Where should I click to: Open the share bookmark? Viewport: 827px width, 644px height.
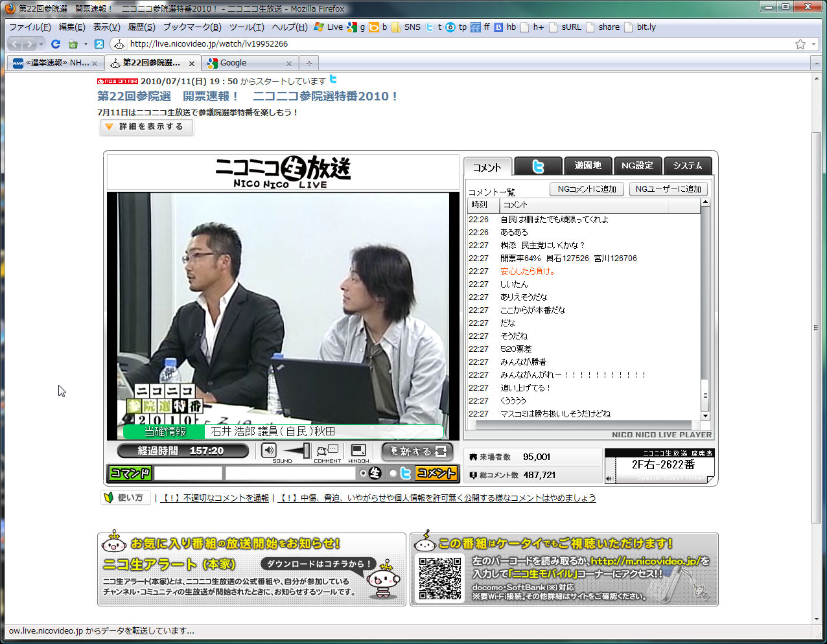(x=603, y=27)
